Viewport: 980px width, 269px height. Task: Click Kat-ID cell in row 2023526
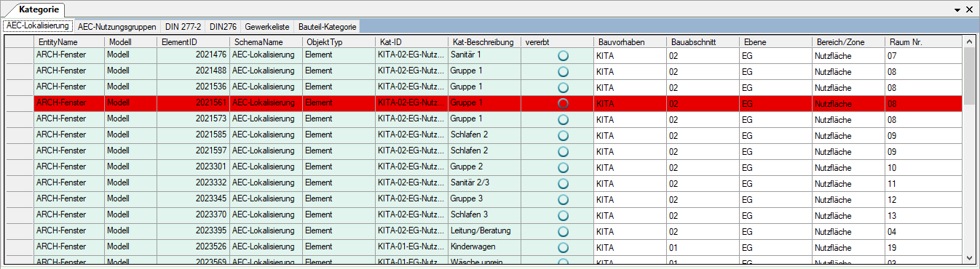(411, 247)
